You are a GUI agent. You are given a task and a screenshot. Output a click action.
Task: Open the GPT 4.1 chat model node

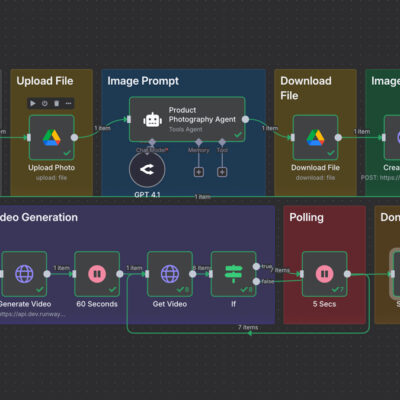coord(147,169)
